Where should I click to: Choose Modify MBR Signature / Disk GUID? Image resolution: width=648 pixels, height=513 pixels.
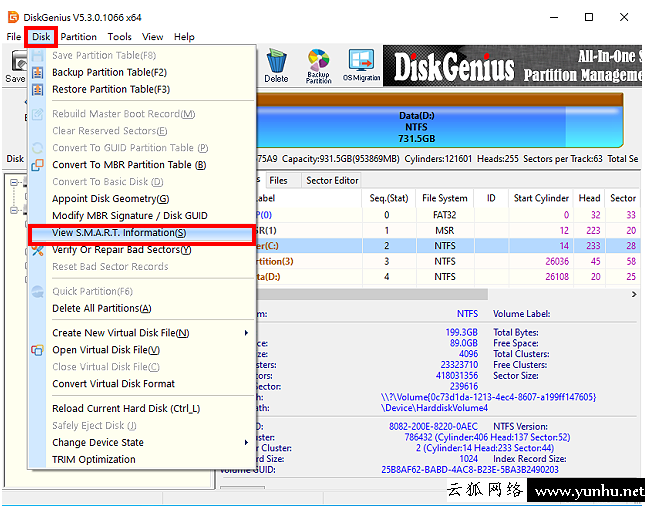pos(130,216)
